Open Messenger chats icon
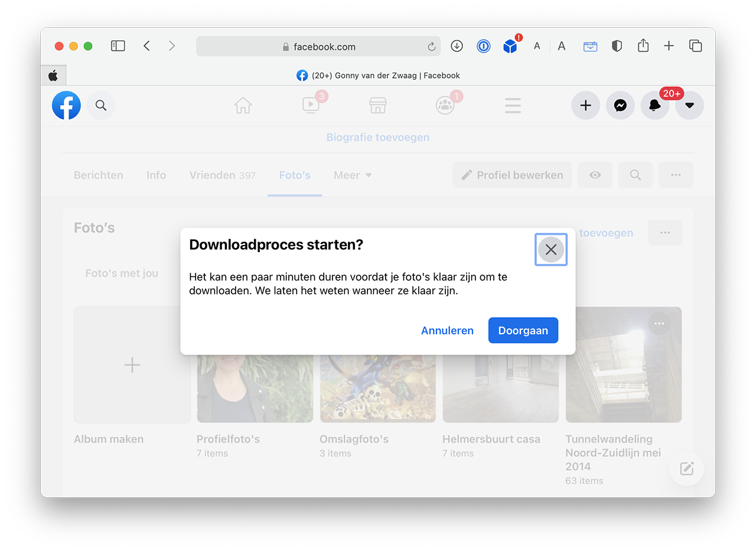The height and width of the screenshot is (551, 756). (620, 106)
